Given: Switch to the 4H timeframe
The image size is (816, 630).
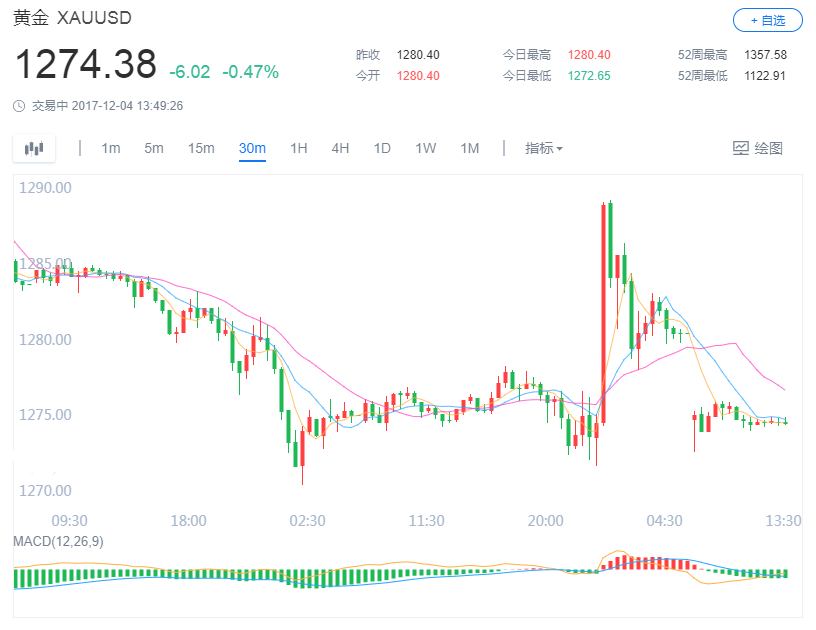Looking at the screenshot, I should click(x=340, y=147).
